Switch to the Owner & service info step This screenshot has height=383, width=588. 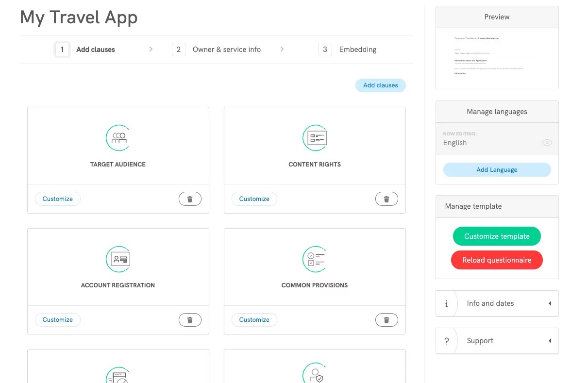(x=226, y=49)
